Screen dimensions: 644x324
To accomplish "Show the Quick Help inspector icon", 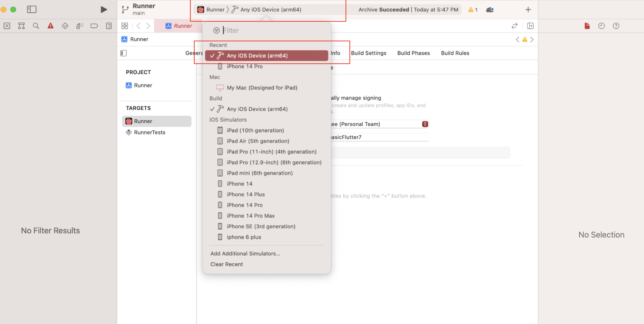I will [616, 26].
